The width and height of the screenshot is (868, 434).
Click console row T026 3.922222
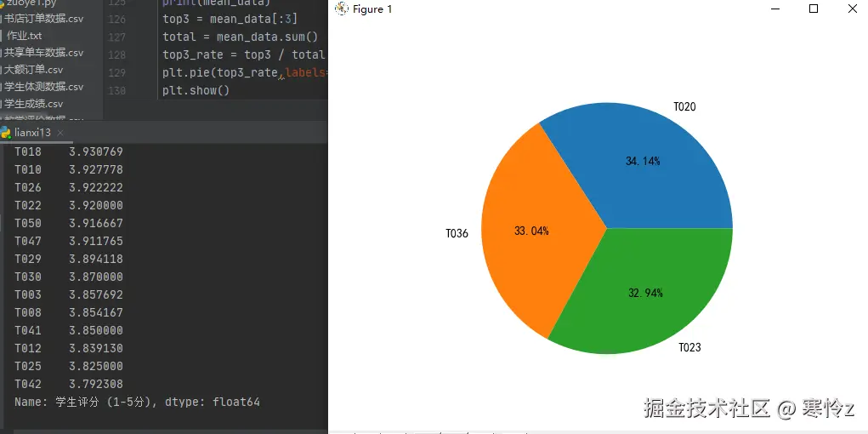pyautogui.click(x=69, y=187)
